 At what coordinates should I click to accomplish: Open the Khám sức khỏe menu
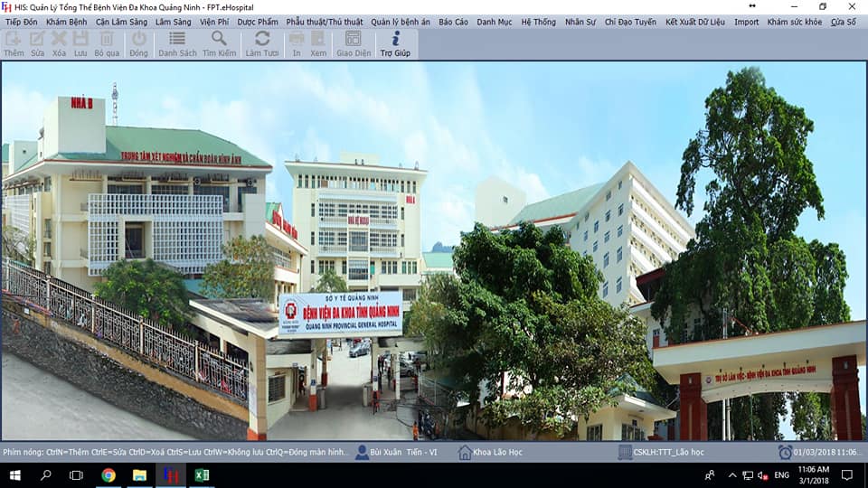[794, 22]
